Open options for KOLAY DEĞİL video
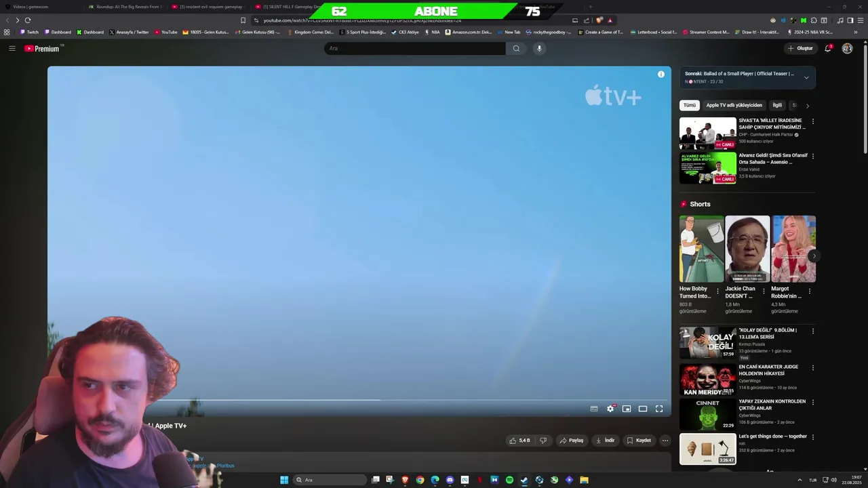Image resolution: width=868 pixels, height=488 pixels. (x=813, y=331)
